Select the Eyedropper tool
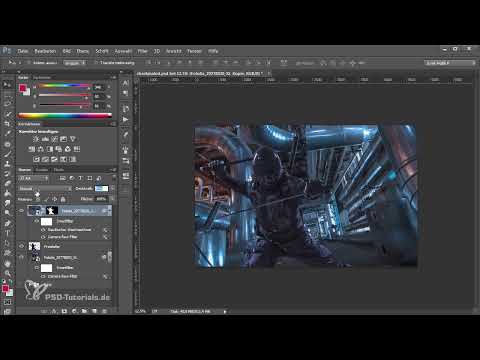Screen dimensions: 480x360 (x=7, y=134)
